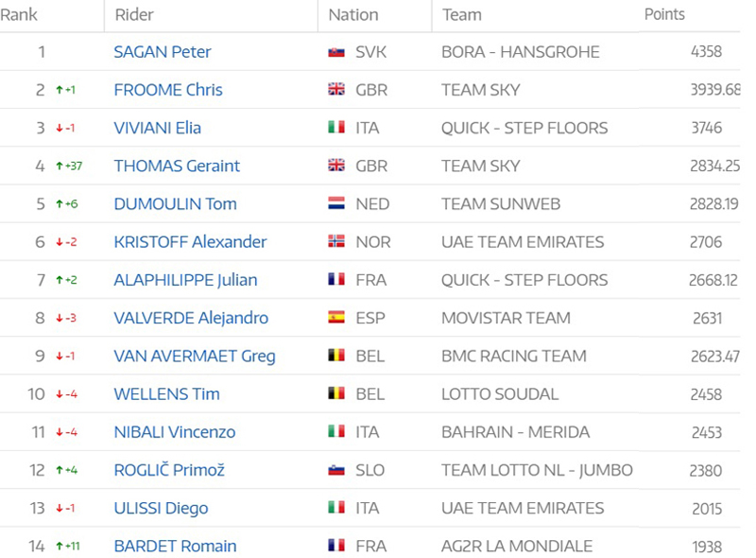Click the Slovakia flag beside SAGAN Peter

pyautogui.click(x=335, y=52)
